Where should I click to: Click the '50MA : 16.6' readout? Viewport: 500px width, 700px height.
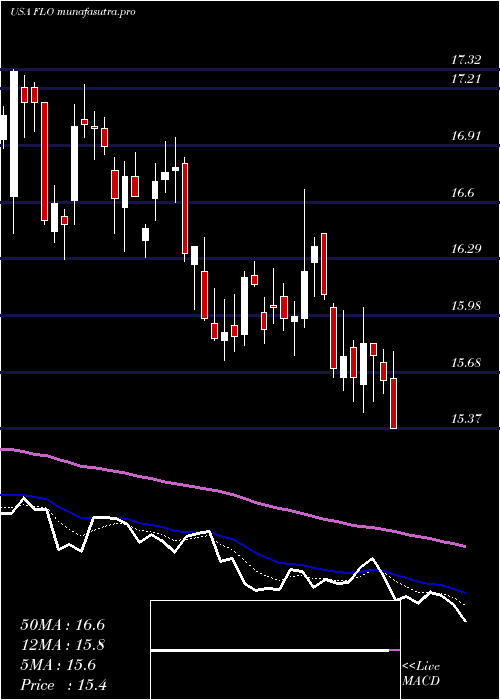tap(63, 625)
